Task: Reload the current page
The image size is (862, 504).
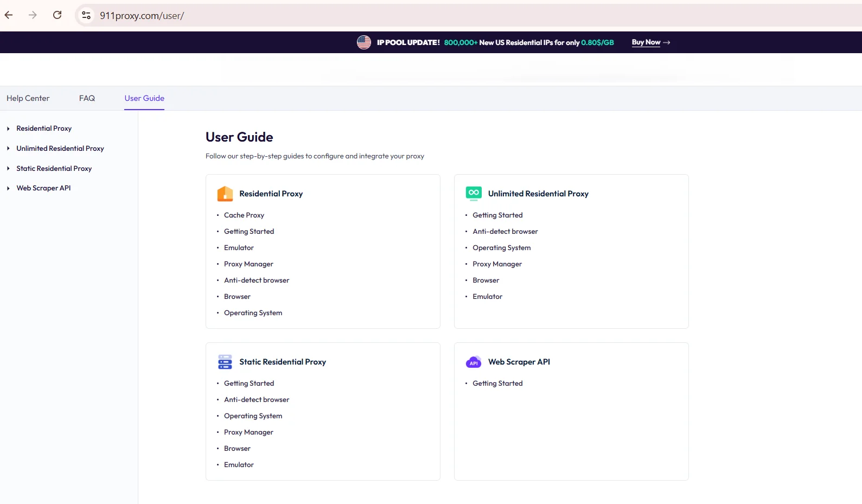Action: (x=57, y=15)
